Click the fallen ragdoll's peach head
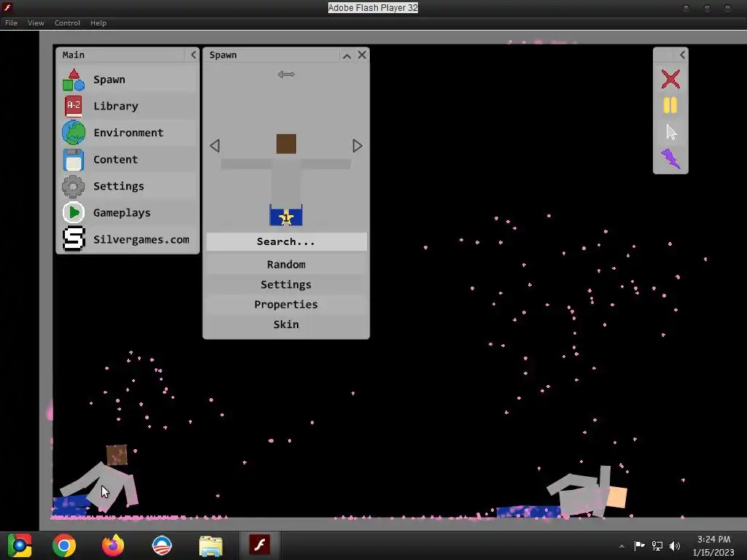Viewport: 747px width, 560px height. 617,497
